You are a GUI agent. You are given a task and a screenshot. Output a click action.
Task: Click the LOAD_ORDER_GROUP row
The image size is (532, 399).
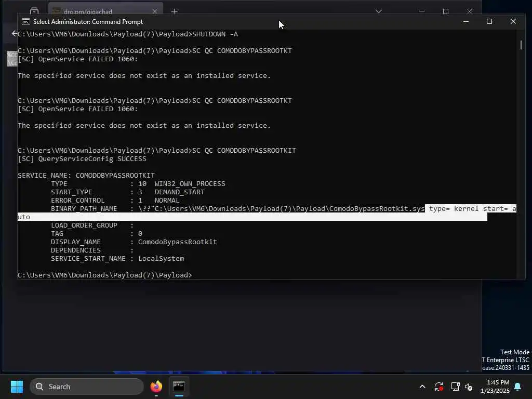pos(91,225)
